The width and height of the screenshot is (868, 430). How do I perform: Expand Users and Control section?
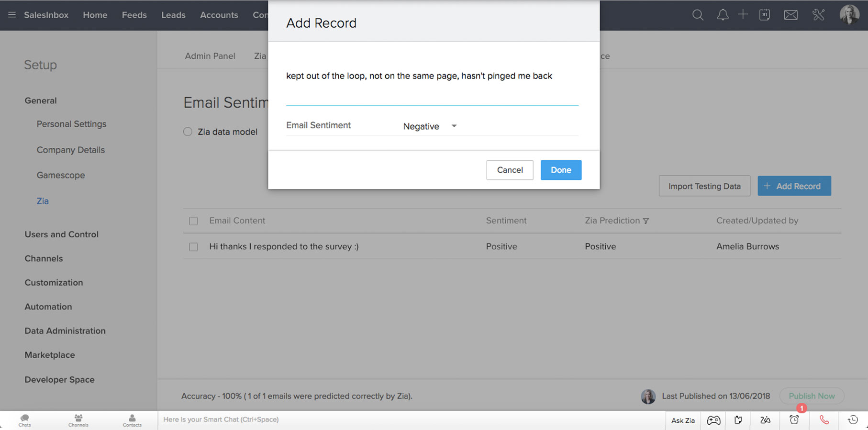click(62, 234)
